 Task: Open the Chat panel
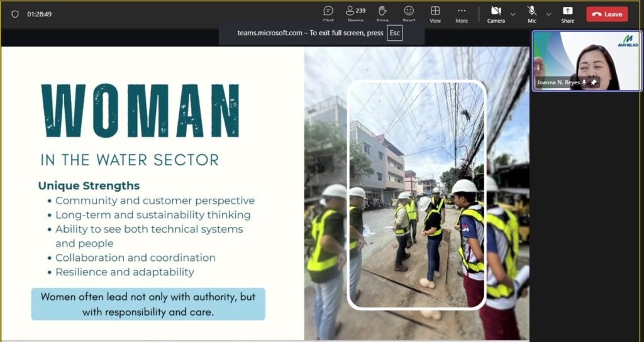click(328, 13)
